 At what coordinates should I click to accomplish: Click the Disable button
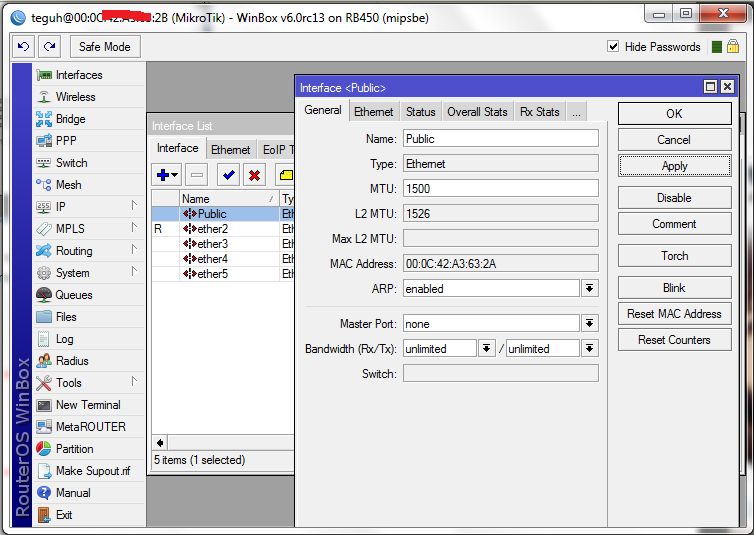pos(674,198)
